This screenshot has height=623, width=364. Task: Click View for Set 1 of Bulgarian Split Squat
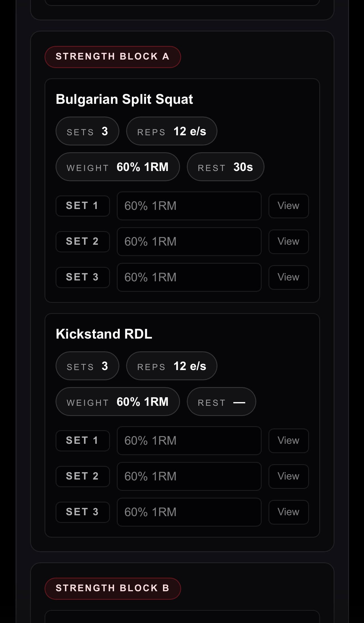(x=288, y=206)
